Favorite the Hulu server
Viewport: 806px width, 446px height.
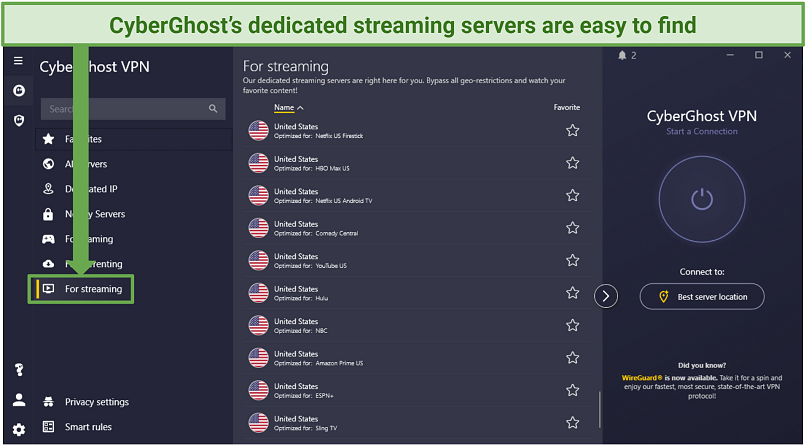tap(573, 293)
